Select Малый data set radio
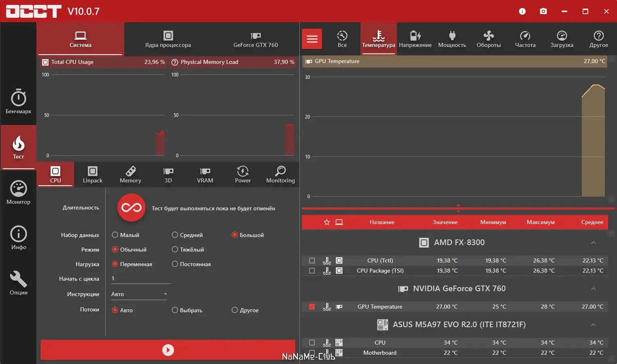The height and width of the screenshot is (364, 617). tap(125, 235)
